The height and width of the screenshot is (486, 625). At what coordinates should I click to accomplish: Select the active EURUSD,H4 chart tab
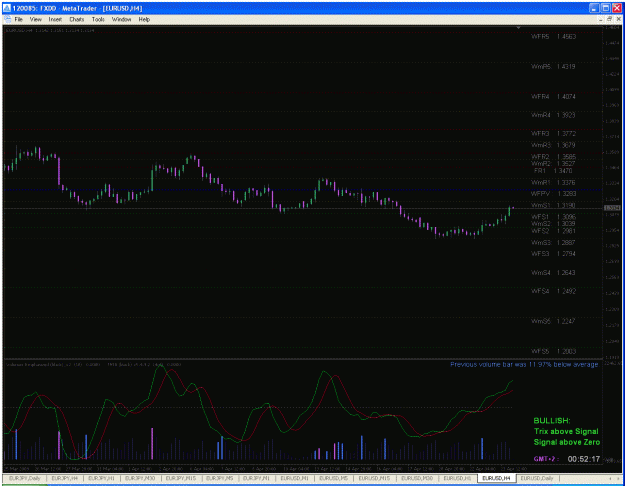click(496, 478)
